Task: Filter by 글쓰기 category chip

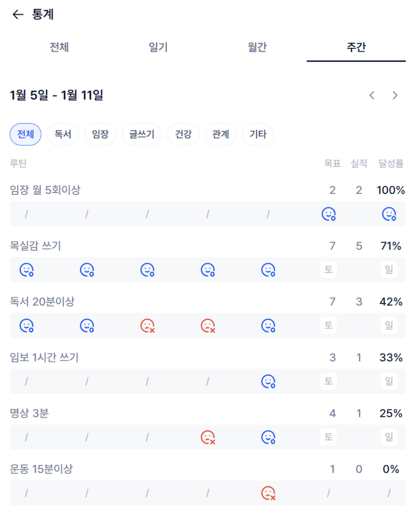Action: pyautogui.click(x=142, y=135)
